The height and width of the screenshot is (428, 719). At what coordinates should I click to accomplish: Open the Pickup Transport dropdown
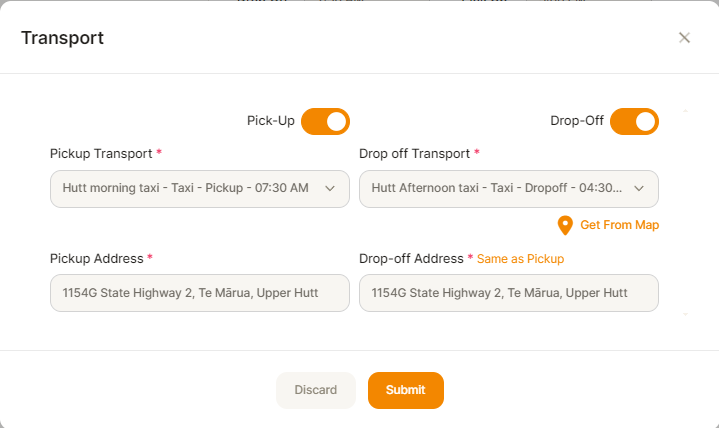[x=199, y=189]
